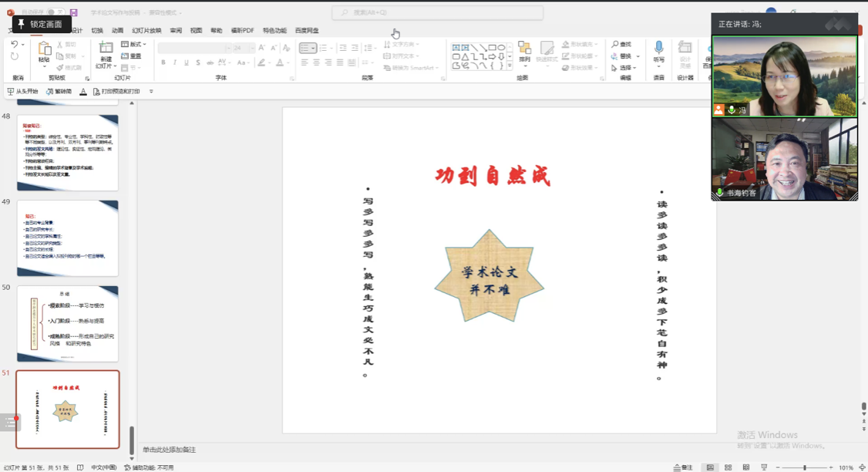Click the Dictate microphone icon
The height and width of the screenshot is (472, 868).
tap(658, 49)
